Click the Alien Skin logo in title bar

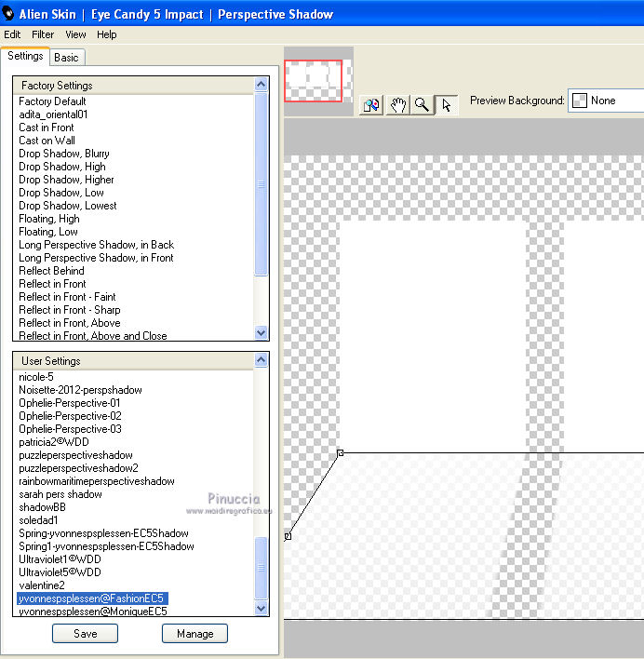pos(8,13)
